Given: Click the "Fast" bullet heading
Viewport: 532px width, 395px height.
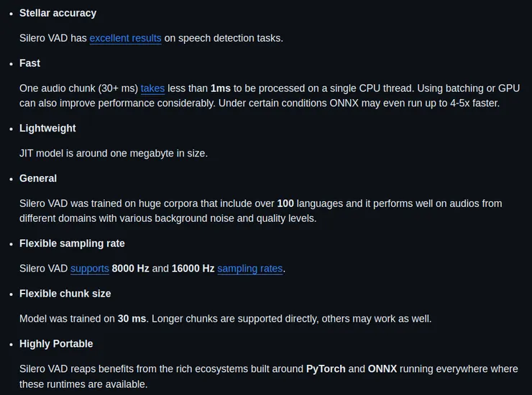Looking at the screenshot, I should click(x=29, y=63).
